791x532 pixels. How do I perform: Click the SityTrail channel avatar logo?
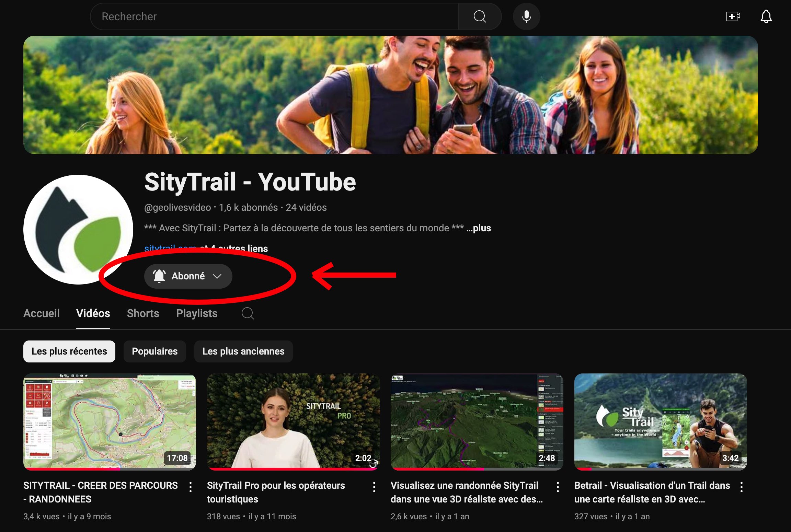78,229
